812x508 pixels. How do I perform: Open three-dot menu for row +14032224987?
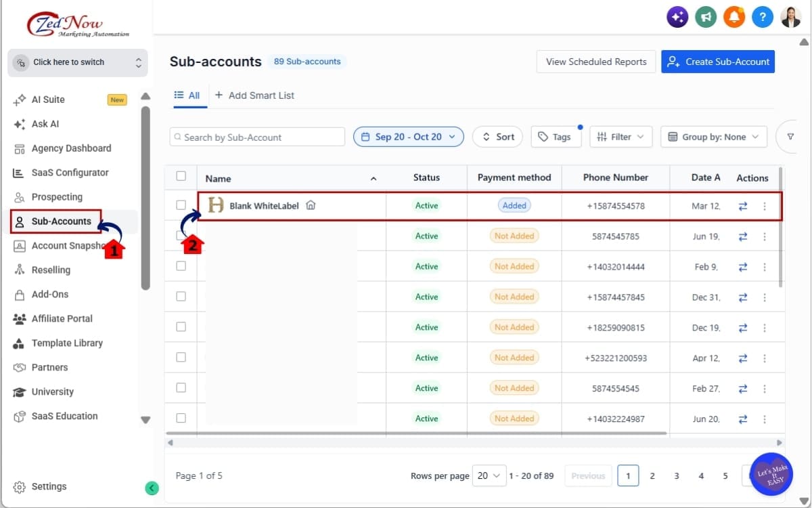(x=765, y=419)
